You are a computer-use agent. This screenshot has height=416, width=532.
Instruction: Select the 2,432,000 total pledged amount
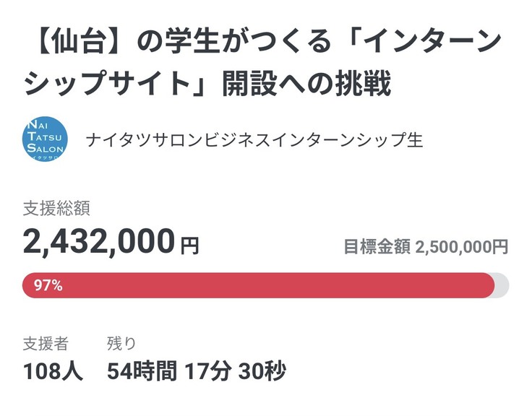pyautogui.click(x=99, y=240)
